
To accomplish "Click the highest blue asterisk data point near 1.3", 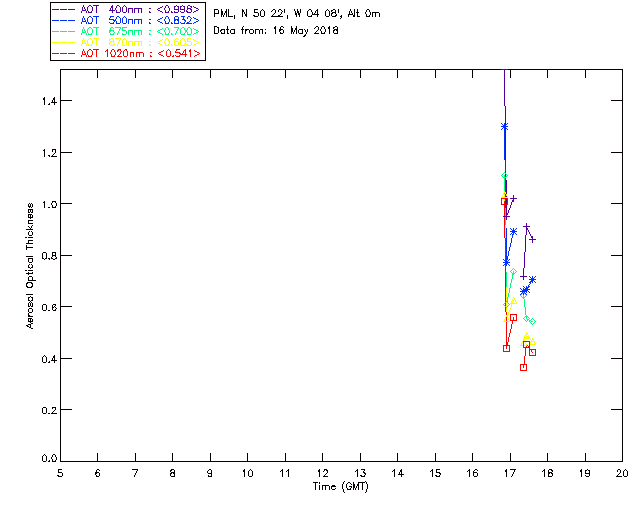I will tap(504, 127).
